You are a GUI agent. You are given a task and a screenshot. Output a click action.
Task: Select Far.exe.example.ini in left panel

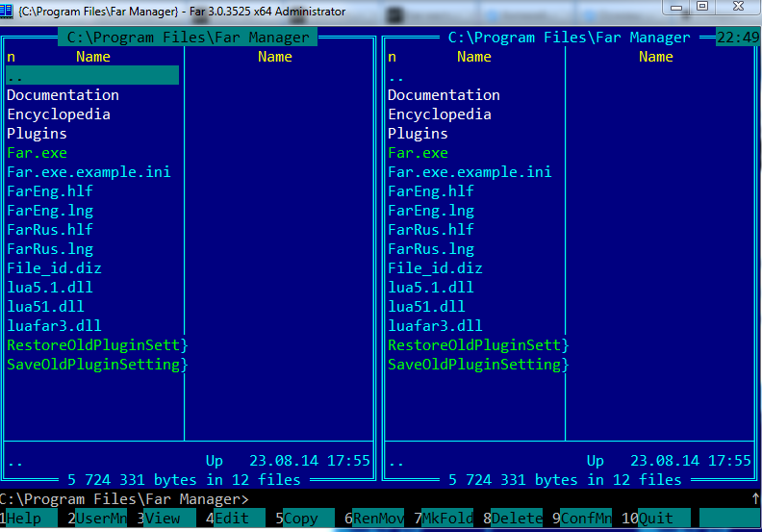tap(89, 172)
